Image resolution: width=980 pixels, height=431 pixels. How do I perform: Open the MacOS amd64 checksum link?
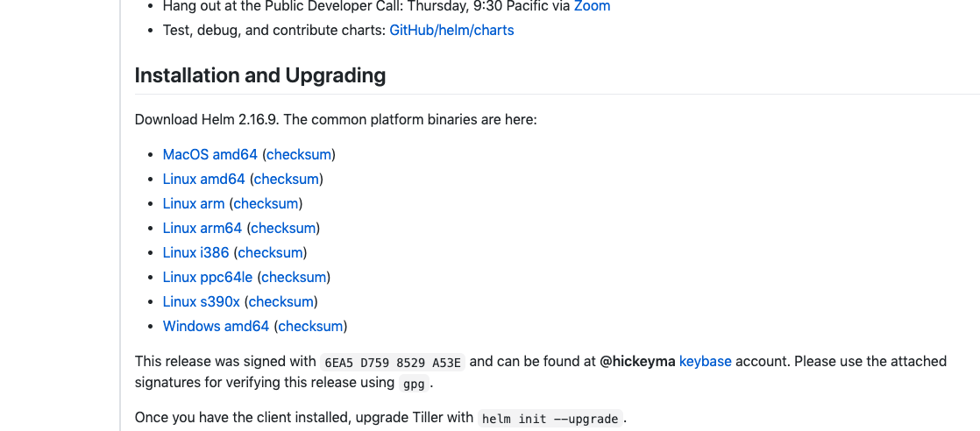[x=299, y=154]
